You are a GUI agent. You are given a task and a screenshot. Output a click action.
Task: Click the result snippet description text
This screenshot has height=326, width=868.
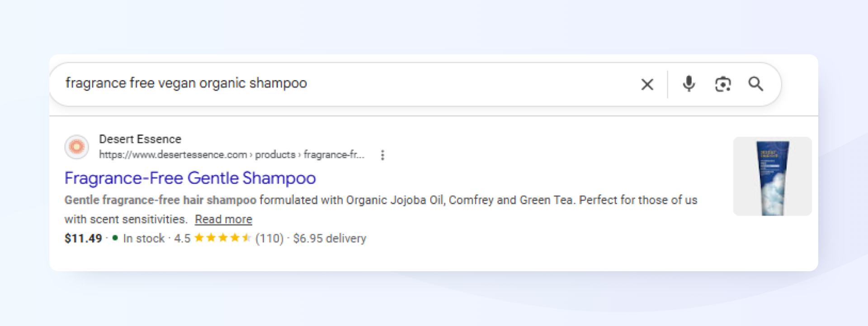pyautogui.click(x=381, y=209)
